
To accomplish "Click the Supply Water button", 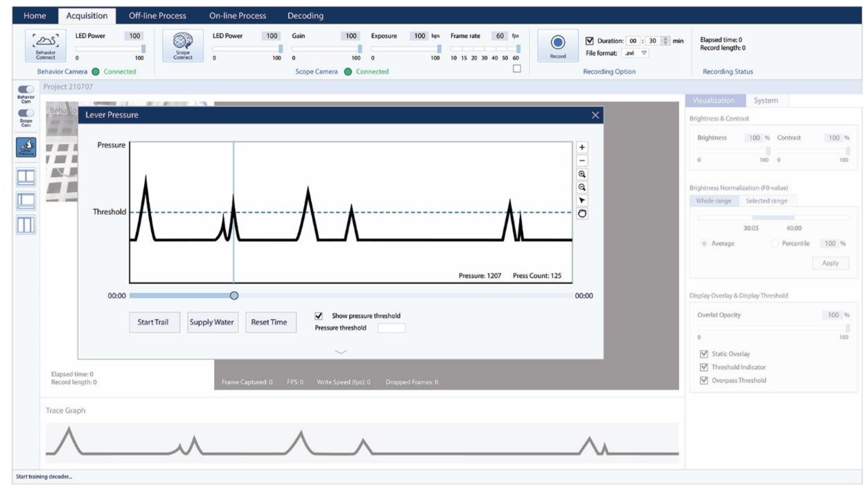I will (x=212, y=322).
